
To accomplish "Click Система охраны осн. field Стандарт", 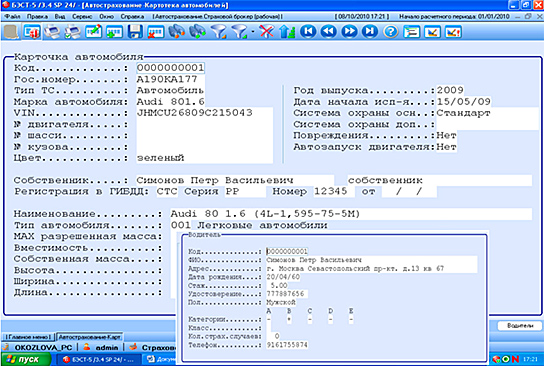I will [x=487, y=113].
